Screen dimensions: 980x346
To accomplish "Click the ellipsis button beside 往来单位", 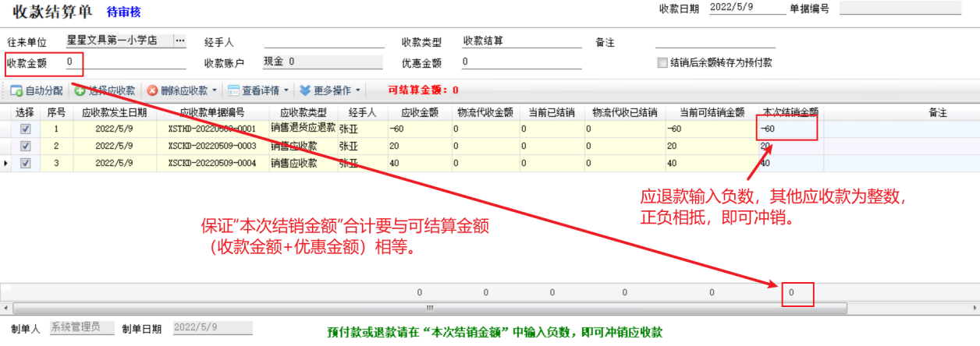I will point(179,41).
